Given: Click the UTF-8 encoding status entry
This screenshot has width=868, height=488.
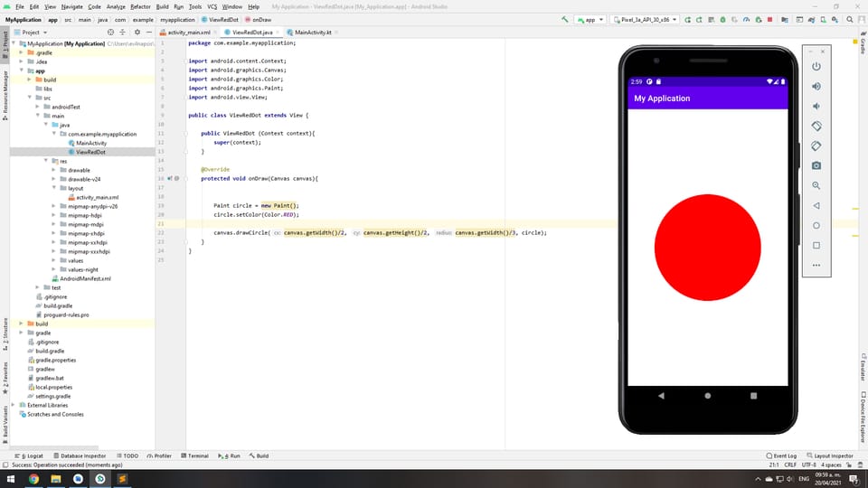Looking at the screenshot, I should [808, 465].
